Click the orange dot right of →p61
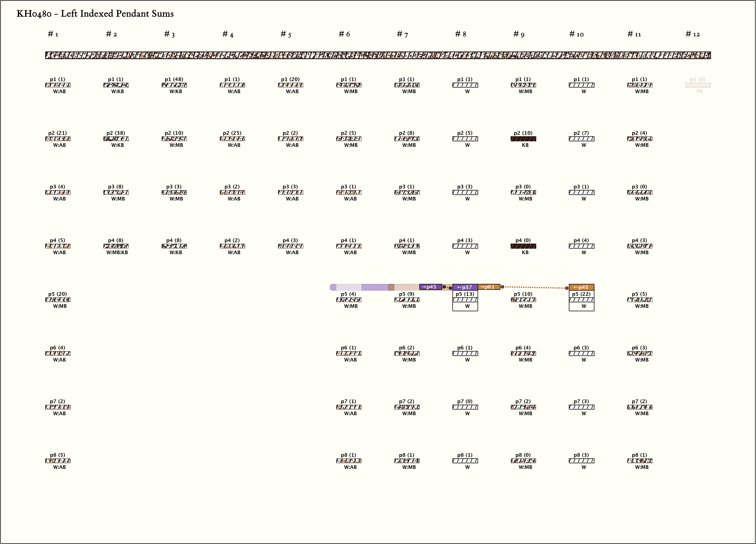The height and width of the screenshot is (544, 756). pyautogui.click(x=502, y=287)
